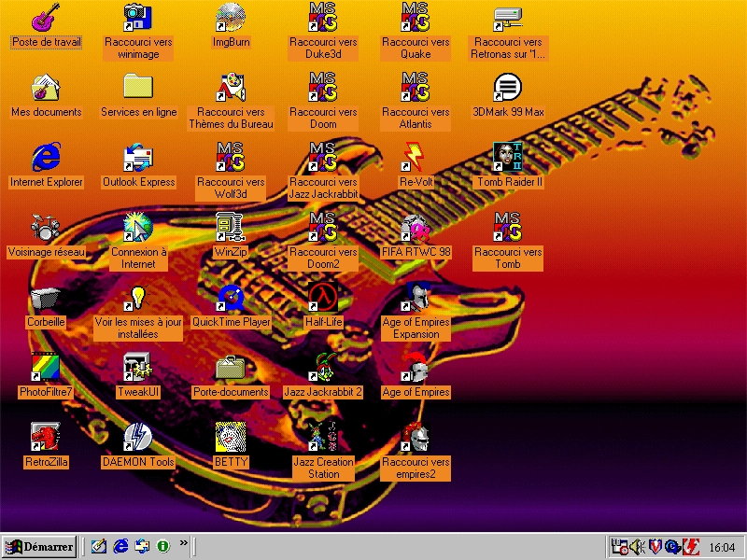The height and width of the screenshot is (560, 747).
Task: Click the QuickTime Player icon
Action: 231,297
